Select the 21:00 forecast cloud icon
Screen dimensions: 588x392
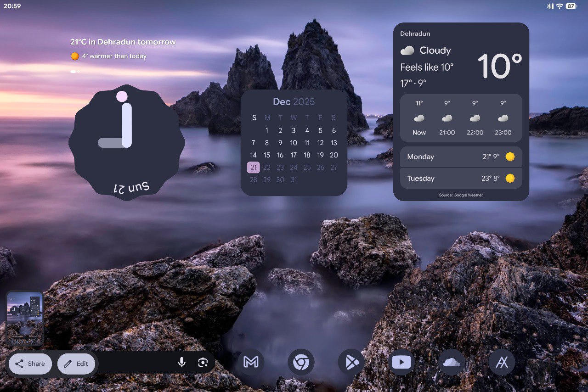(x=447, y=118)
